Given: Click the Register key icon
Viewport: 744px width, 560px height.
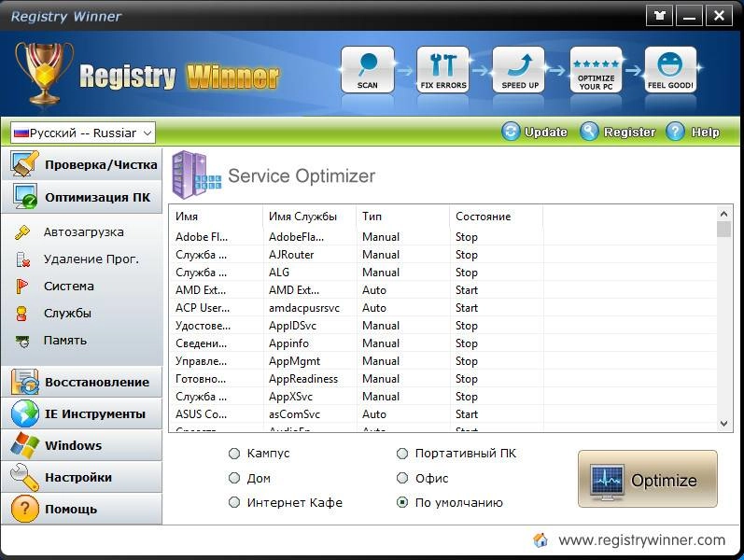Looking at the screenshot, I should click(x=589, y=131).
